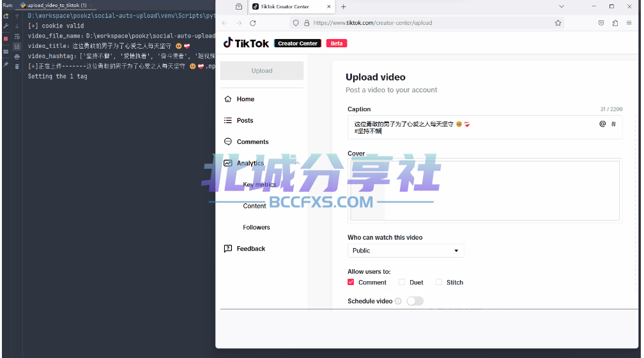Click the Schedule video info icon
644x358 pixels.
click(x=398, y=301)
